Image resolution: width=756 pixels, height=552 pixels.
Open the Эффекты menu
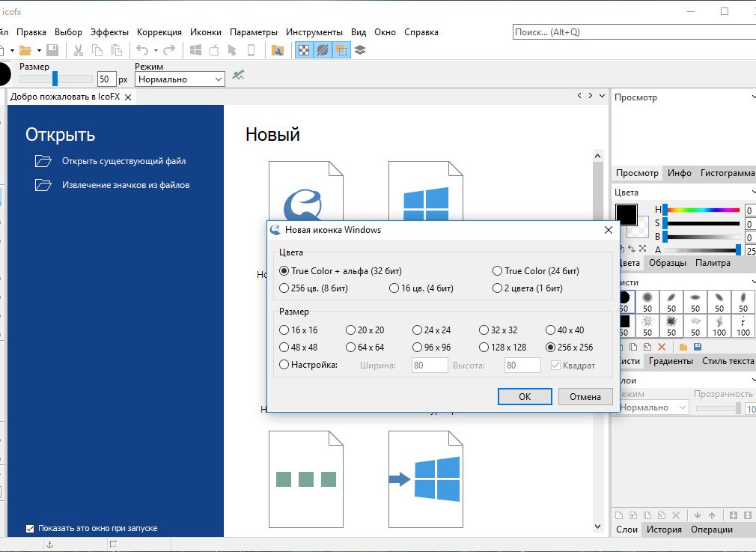point(109,32)
